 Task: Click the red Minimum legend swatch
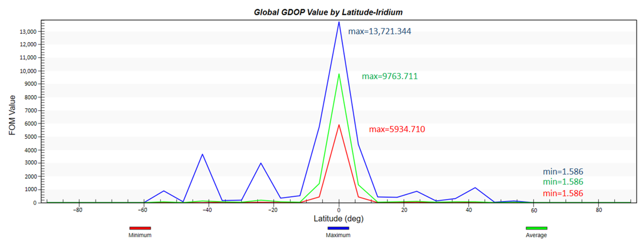[x=140, y=228]
